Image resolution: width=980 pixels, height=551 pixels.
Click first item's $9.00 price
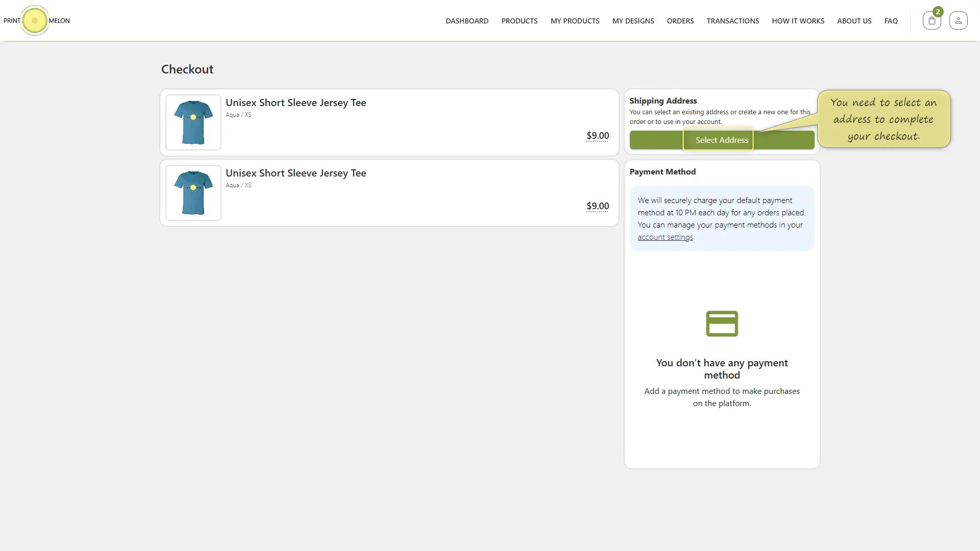[597, 136]
